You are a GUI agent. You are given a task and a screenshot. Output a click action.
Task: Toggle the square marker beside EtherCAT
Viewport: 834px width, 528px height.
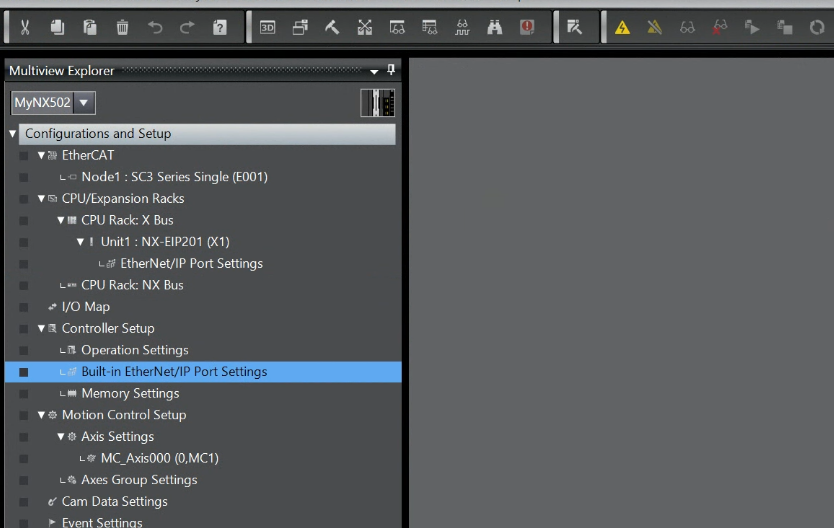click(23, 156)
